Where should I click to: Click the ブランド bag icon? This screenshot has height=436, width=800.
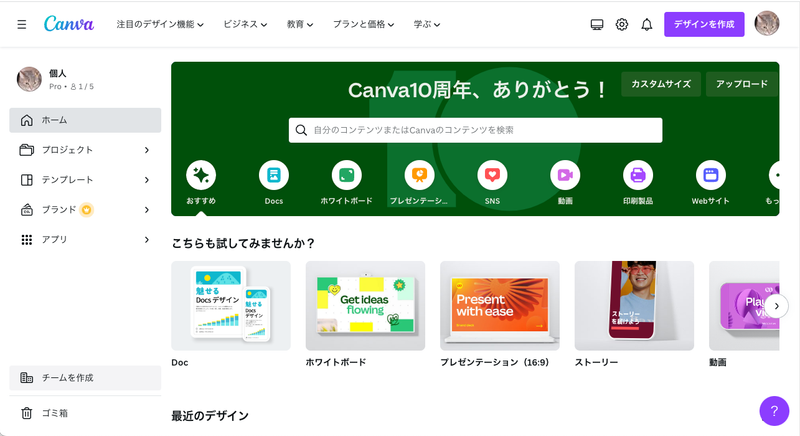[x=27, y=210]
